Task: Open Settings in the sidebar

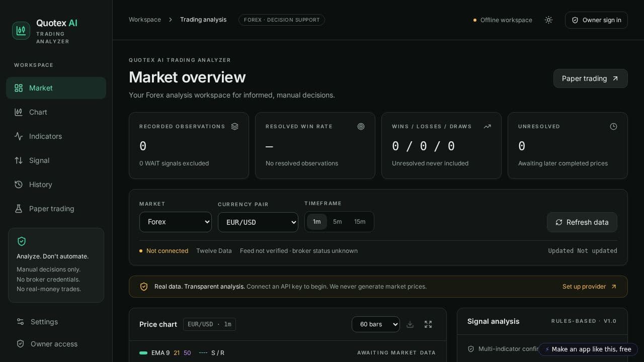Action: (56, 322)
